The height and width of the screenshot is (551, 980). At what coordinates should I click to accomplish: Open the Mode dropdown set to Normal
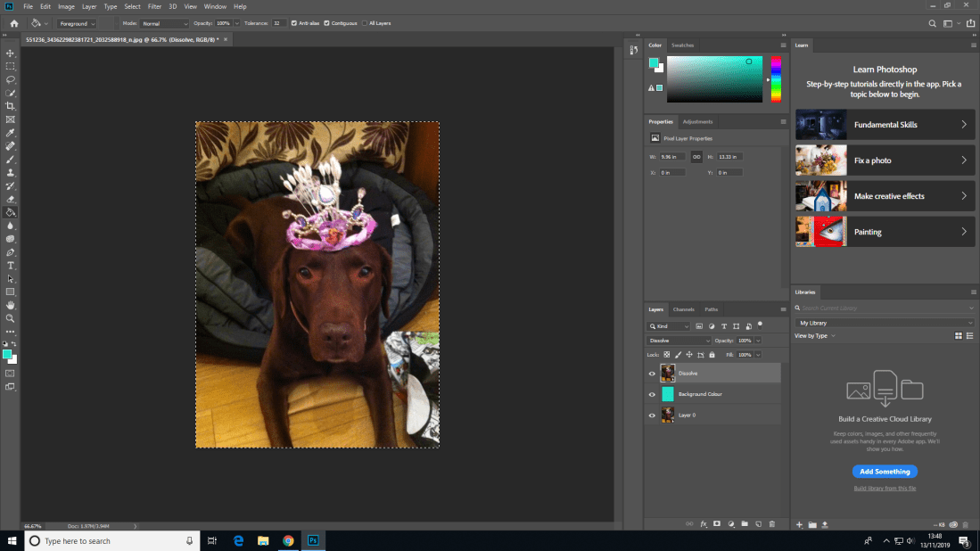164,23
